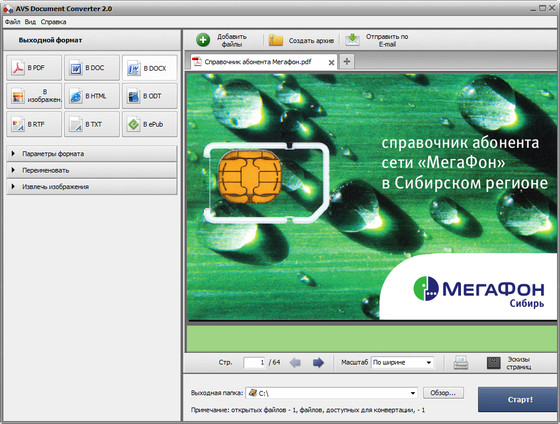Select the To ePub output format
Screen dimensions: 560x424
pos(150,124)
